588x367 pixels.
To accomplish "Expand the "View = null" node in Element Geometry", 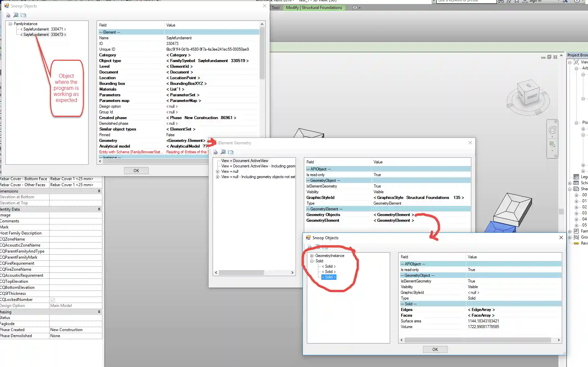I will click(218, 171).
